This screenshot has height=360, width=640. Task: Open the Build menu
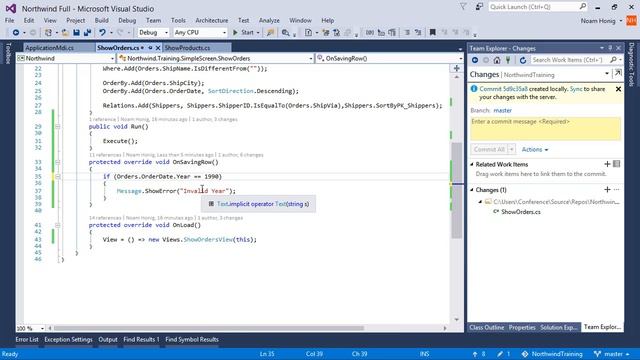[x=102, y=20]
